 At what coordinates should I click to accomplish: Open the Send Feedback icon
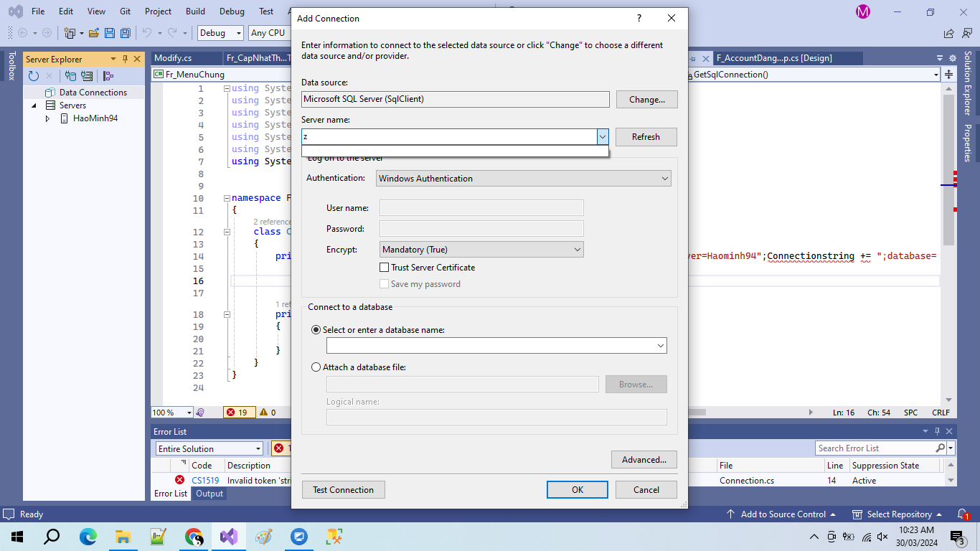tap(966, 33)
